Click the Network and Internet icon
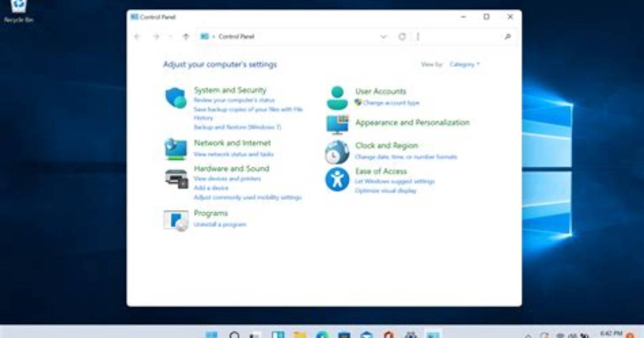This screenshot has height=338, width=644. (176, 149)
